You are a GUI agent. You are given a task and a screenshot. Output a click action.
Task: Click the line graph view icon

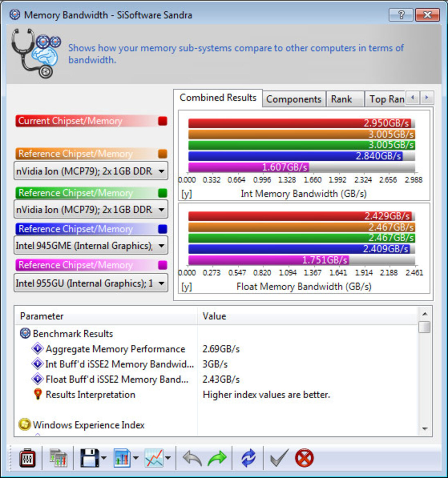(x=154, y=458)
